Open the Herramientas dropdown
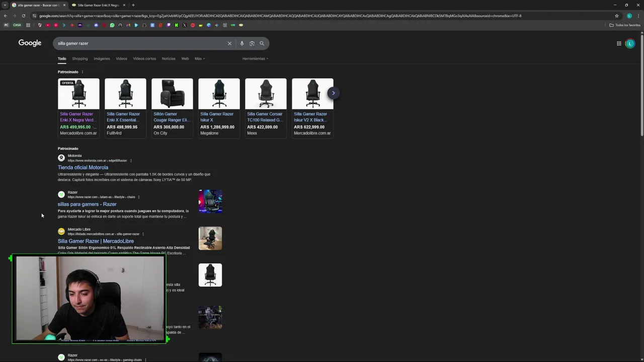The width and height of the screenshot is (644, 362). pyautogui.click(x=255, y=59)
